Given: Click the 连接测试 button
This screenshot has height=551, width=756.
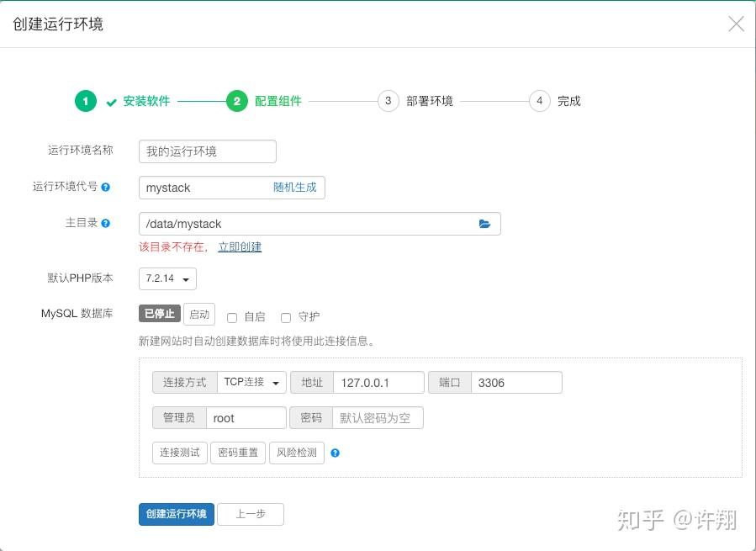Looking at the screenshot, I should coord(180,453).
